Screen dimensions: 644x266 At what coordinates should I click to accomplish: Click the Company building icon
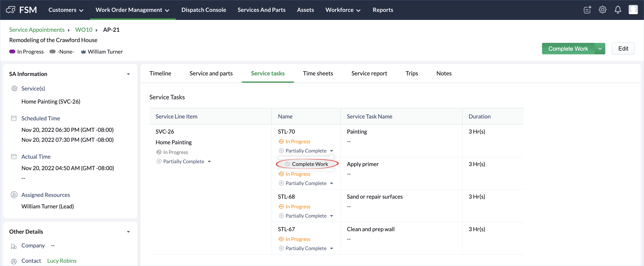tap(14, 246)
